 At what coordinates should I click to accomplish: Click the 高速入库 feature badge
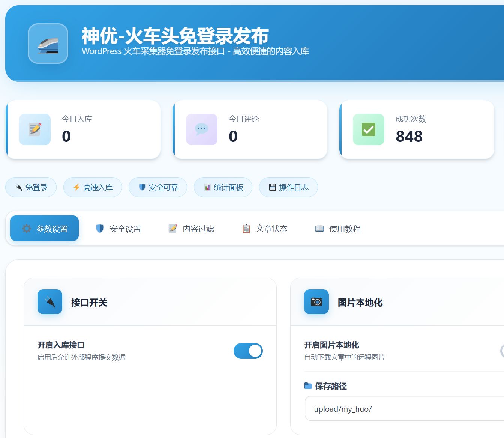tap(93, 187)
